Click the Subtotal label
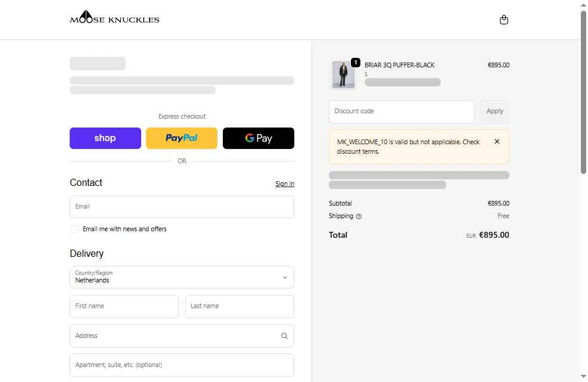This screenshot has width=588, height=382. [x=340, y=203]
